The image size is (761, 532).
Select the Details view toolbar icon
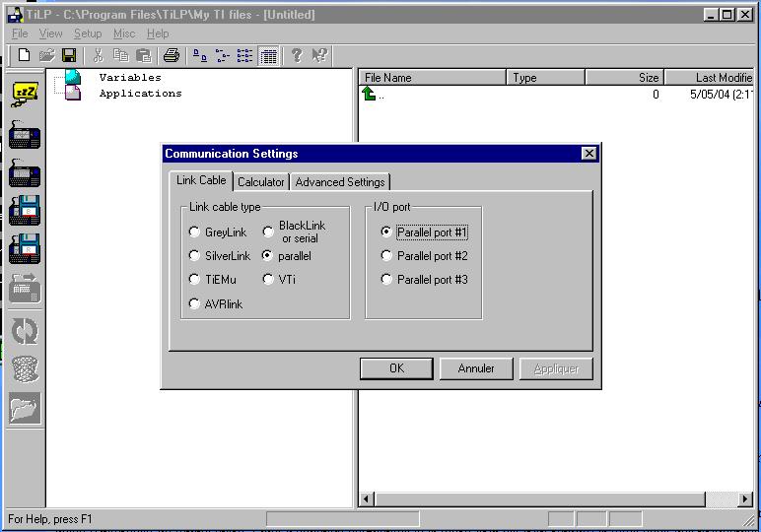pyautogui.click(x=268, y=56)
